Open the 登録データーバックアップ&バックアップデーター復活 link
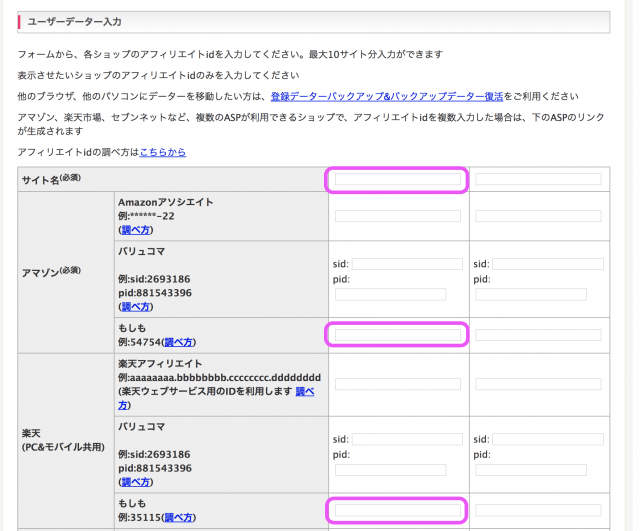This screenshot has width=640, height=531. coord(387,96)
